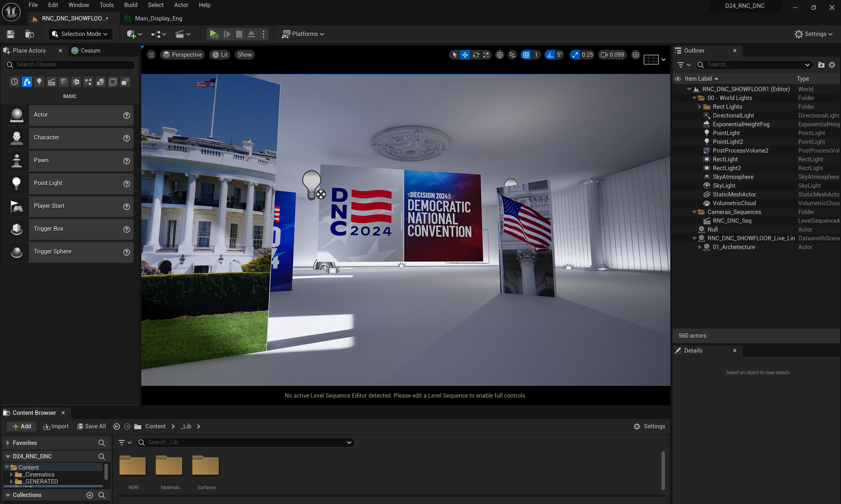
Task: Click the viewport layout grid icon
Action: (x=635, y=55)
